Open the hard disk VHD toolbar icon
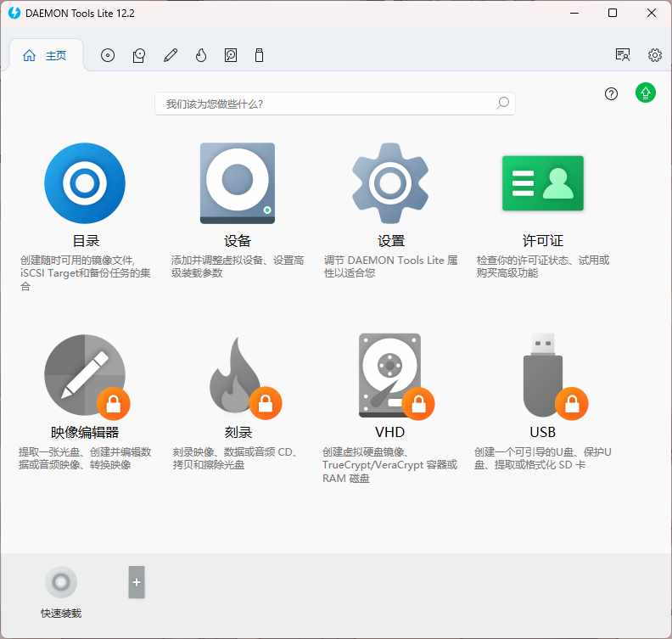This screenshot has width=672, height=639. pyautogui.click(x=231, y=55)
